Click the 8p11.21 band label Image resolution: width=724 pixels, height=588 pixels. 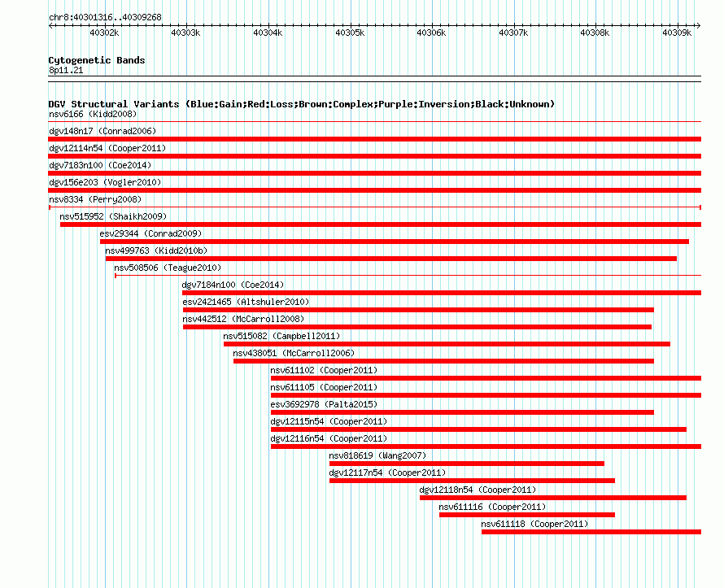tap(66, 70)
